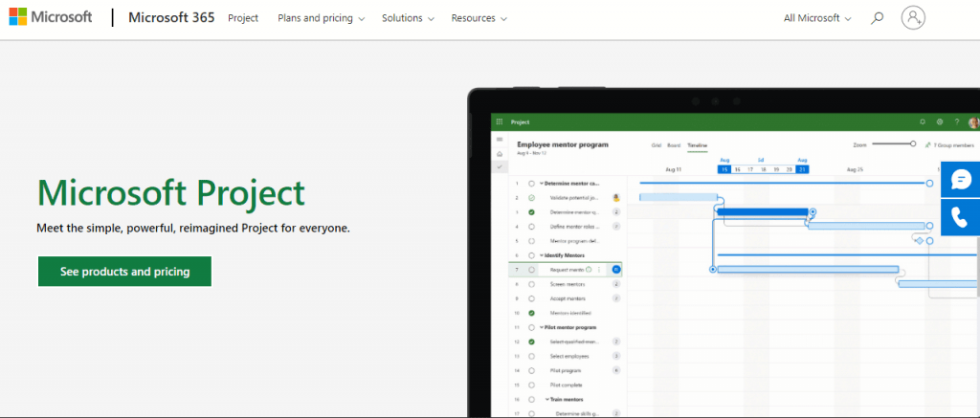Click the notification bell in Project header
This screenshot has height=418, width=980.
coord(923,121)
